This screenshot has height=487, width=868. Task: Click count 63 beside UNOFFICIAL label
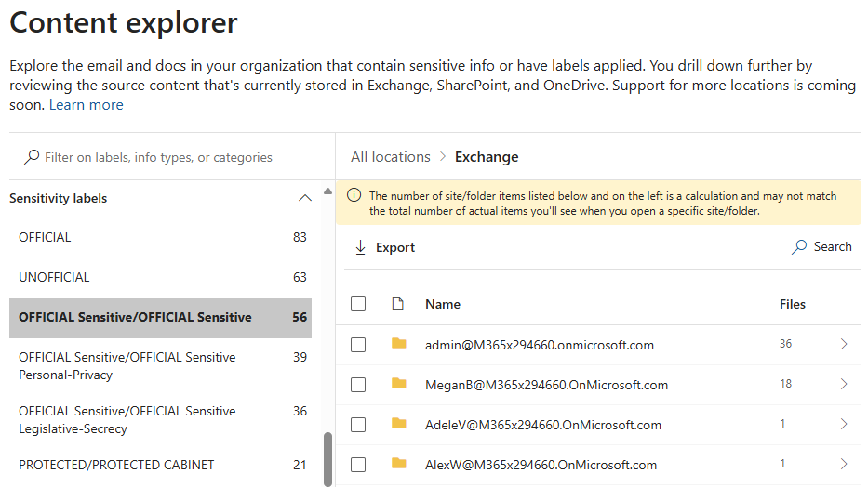(300, 277)
